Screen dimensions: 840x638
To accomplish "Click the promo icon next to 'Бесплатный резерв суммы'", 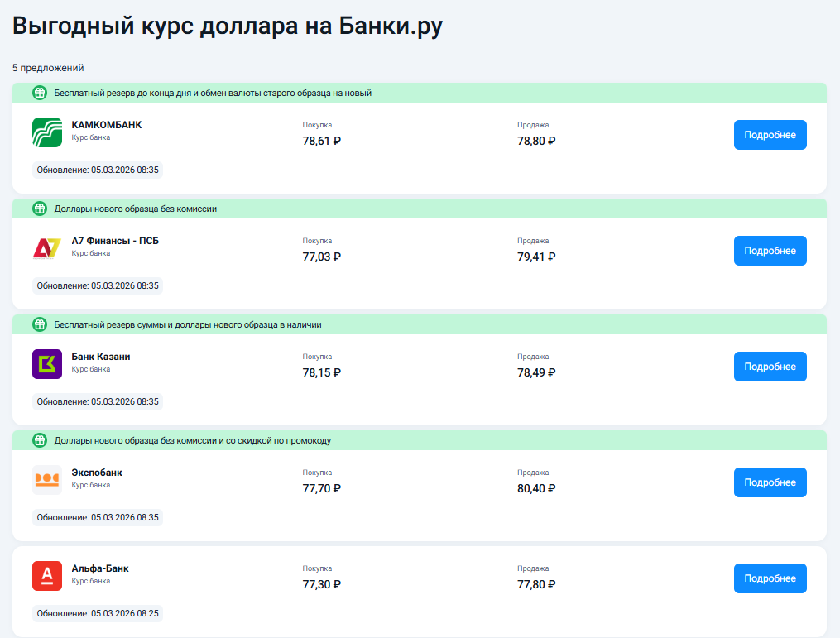I will [x=39, y=324].
